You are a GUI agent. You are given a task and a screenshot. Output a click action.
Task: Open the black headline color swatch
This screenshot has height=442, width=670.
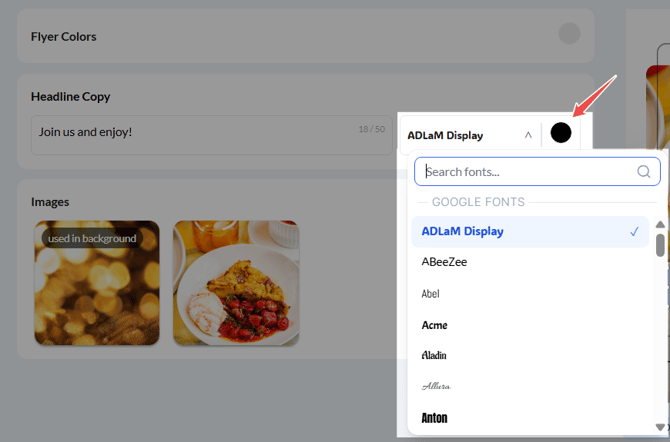[x=561, y=133]
